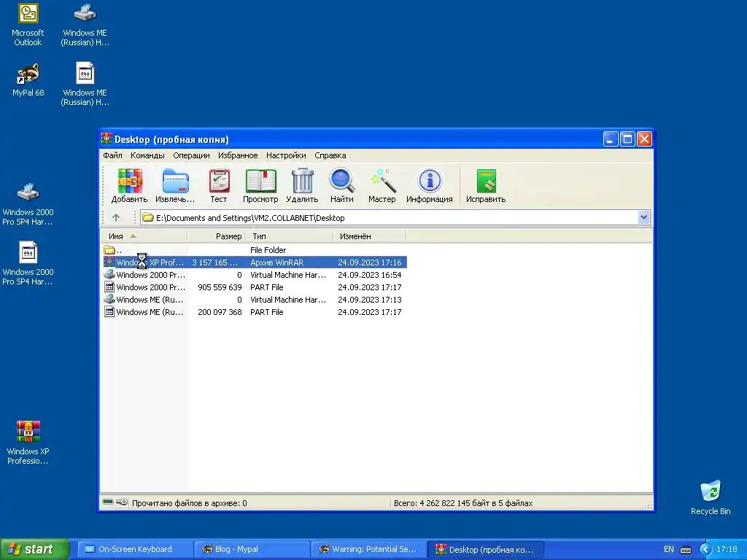This screenshot has width=747, height=560.
Task: Open the Recycle Bin
Action: [x=711, y=498]
